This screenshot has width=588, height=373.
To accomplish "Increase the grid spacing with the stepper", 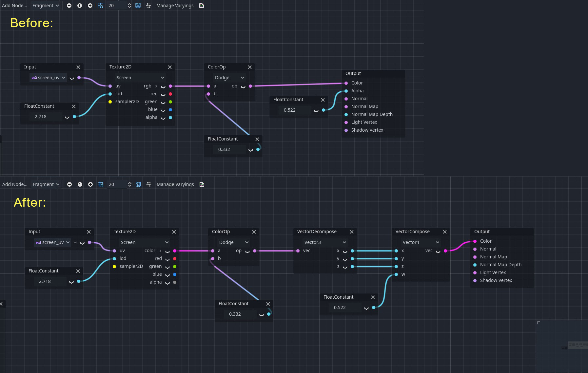I will pos(129,4).
